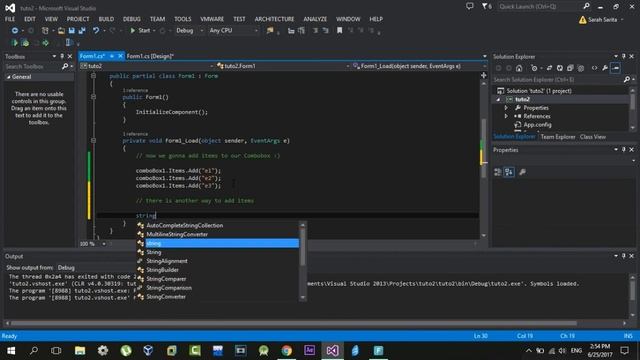
Task: Toggle the Output panel auto-hide pin
Action: coord(624,256)
